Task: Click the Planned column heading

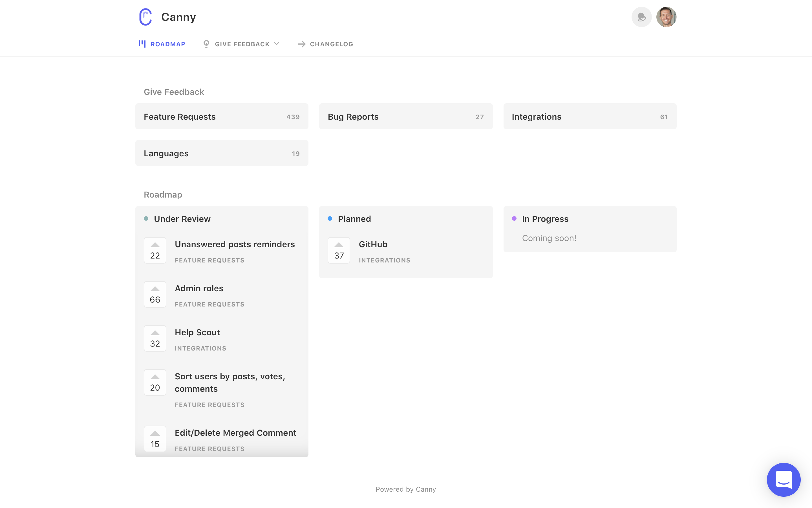Action: point(354,219)
